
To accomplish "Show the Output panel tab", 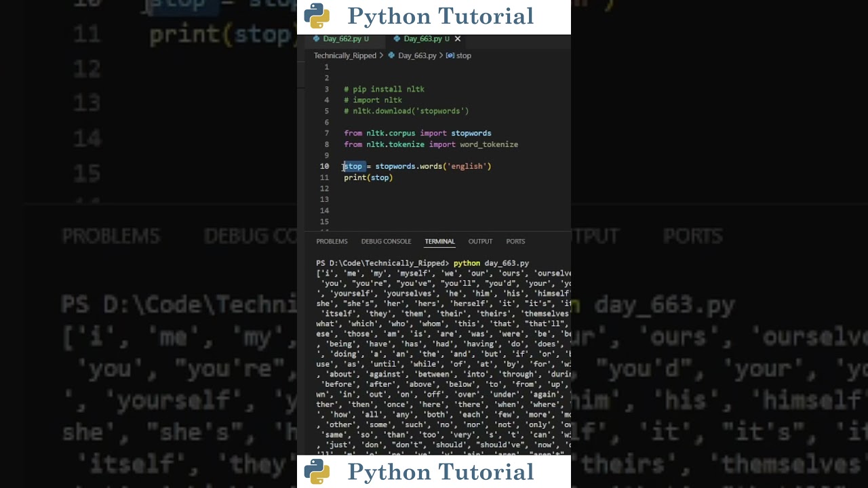I will click(x=480, y=241).
